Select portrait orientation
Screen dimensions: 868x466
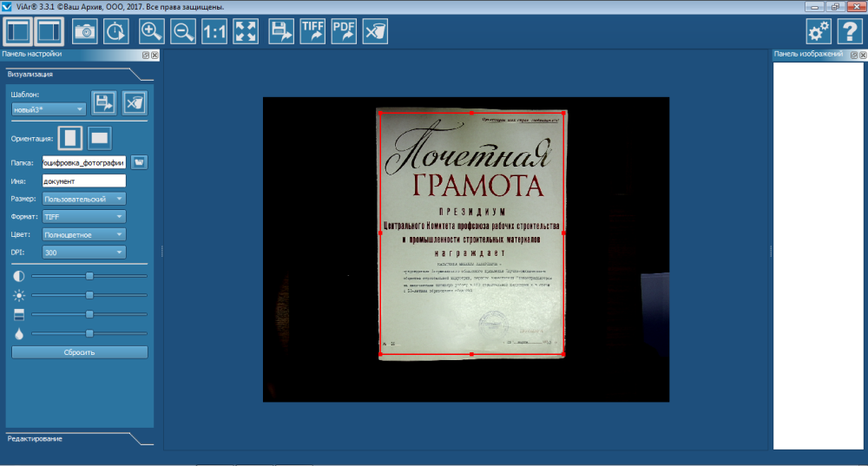tap(70, 137)
